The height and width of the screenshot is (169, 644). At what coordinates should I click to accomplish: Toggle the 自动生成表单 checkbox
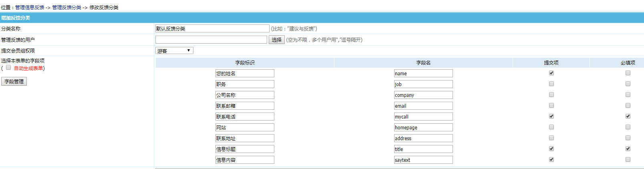pyautogui.click(x=8, y=67)
